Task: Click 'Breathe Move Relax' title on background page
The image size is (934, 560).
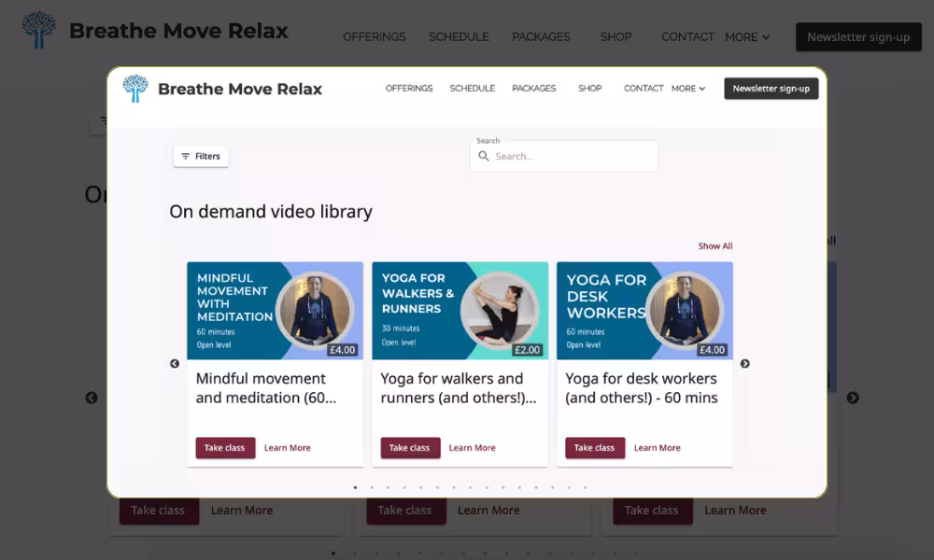Action: (x=178, y=31)
